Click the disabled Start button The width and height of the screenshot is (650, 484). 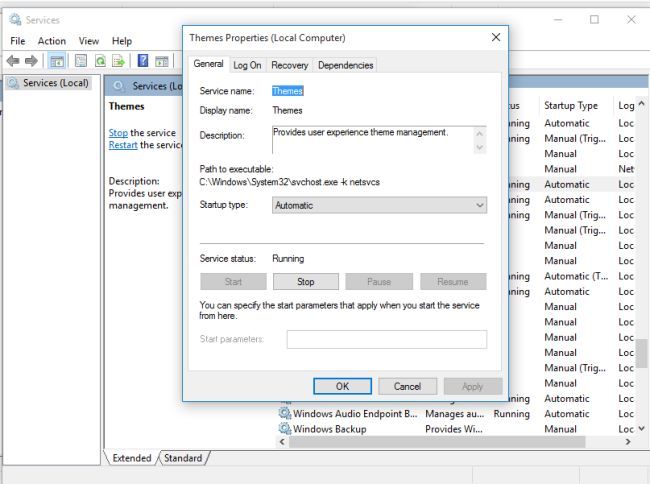point(233,282)
